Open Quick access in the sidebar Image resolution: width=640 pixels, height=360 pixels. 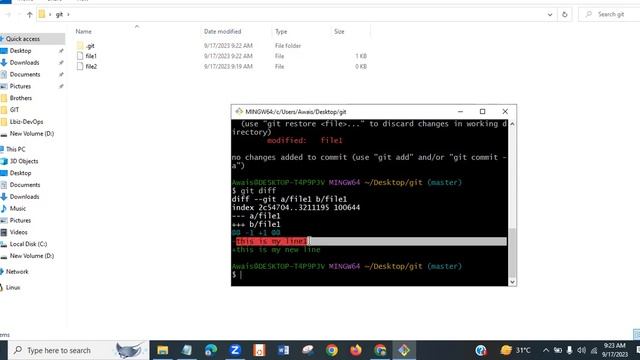[22, 39]
